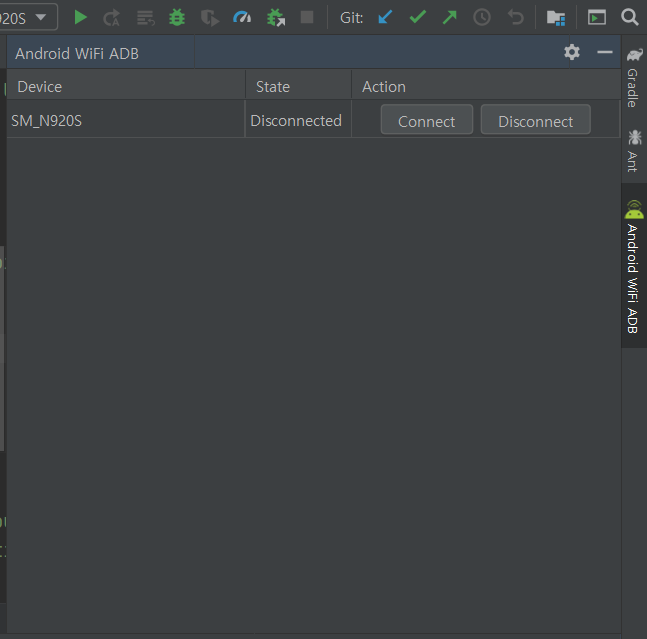Screen dimensions: 647x639
Task: Open Search Everywhere magnifier icon
Action: 630,17
